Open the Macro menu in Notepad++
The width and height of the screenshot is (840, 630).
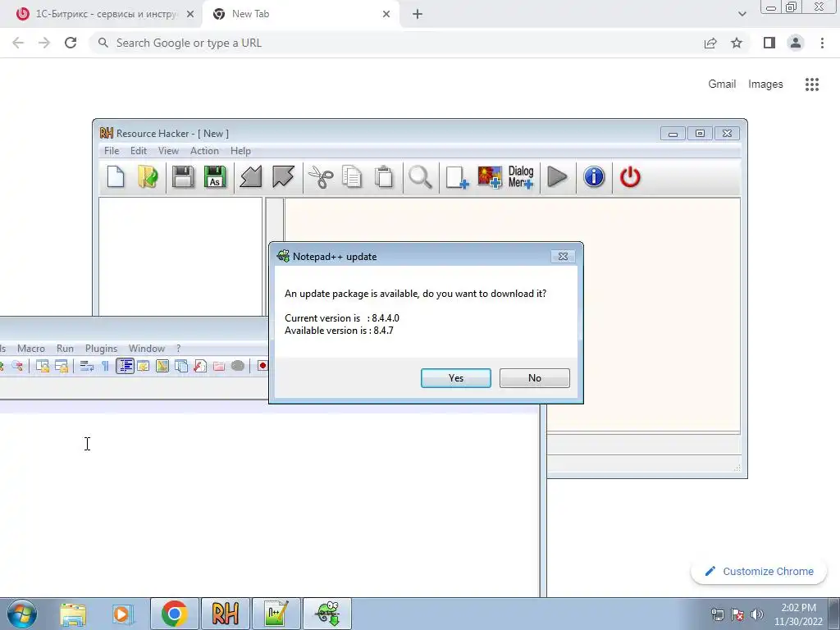click(x=31, y=348)
